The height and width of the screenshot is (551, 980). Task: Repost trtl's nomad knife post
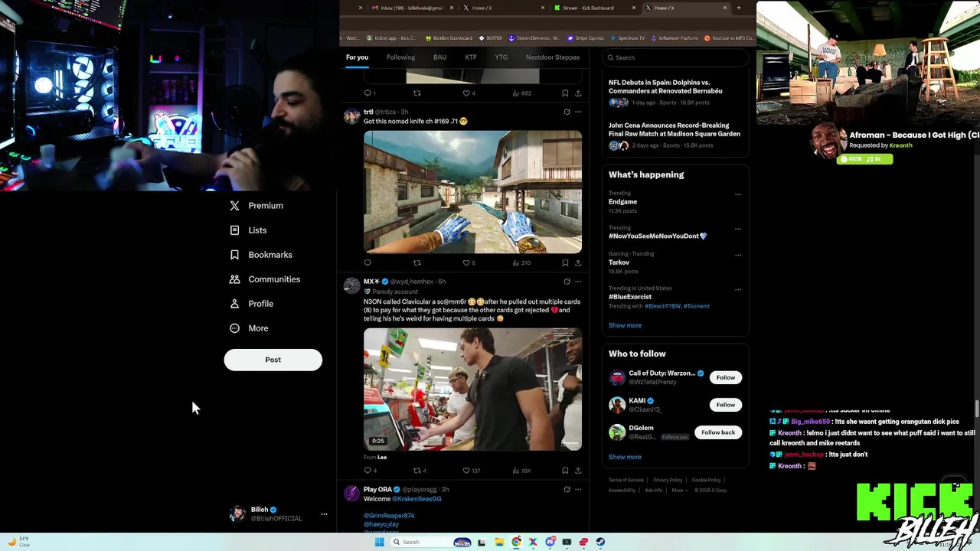pos(417,262)
